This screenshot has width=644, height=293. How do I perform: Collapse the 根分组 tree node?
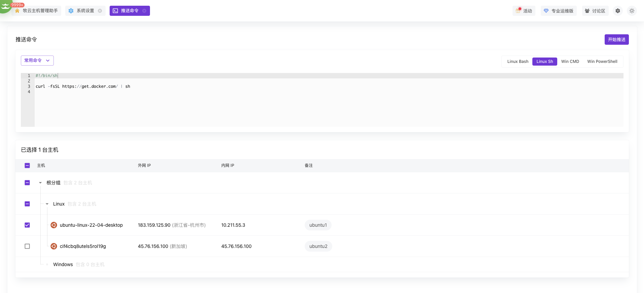tap(40, 183)
